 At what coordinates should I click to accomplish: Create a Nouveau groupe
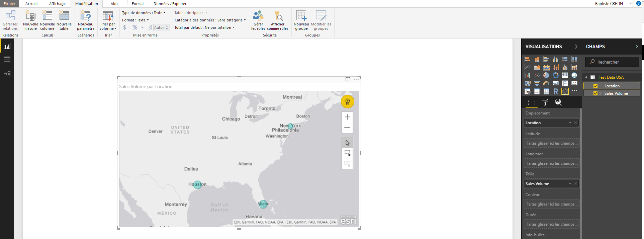tap(301, 20)
